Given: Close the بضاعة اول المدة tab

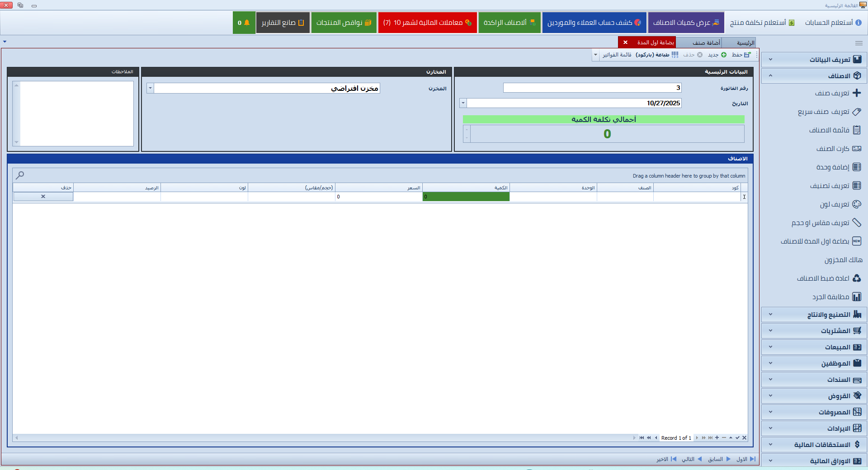Looking at the screenshot, I should click(625, 42).
